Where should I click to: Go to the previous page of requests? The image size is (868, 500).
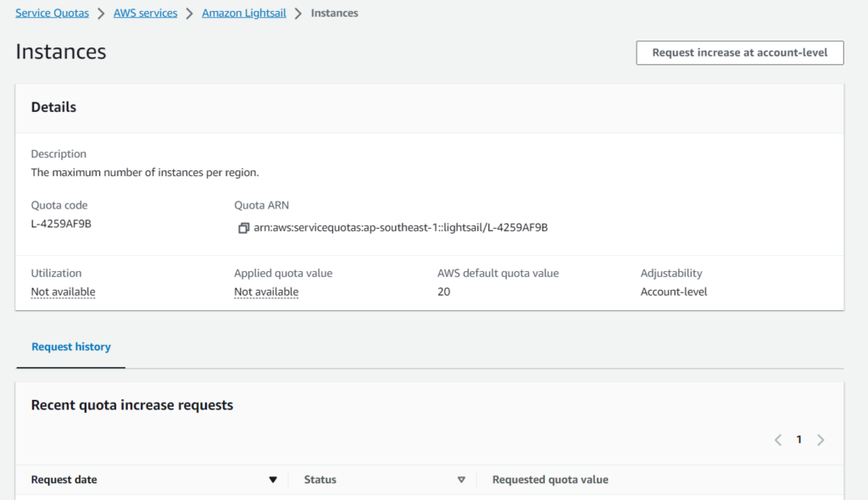[778, 440]
